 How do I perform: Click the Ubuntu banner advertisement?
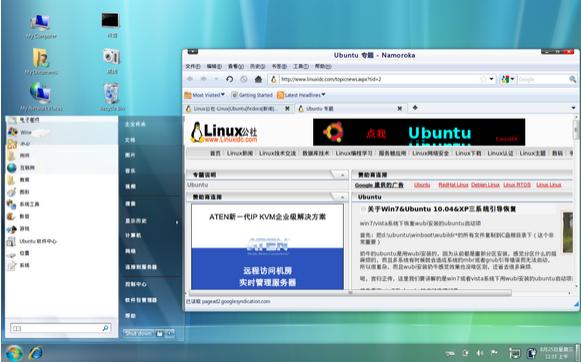[x=419, y=132]
